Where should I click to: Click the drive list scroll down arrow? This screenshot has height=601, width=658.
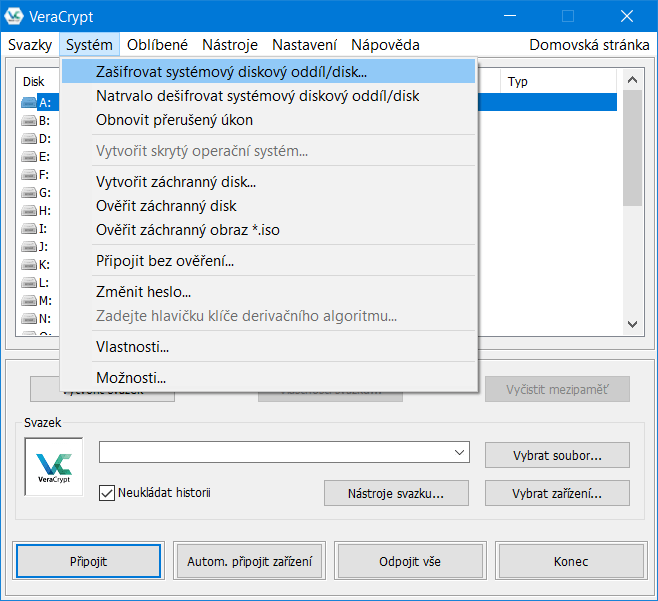click(632, 324)
